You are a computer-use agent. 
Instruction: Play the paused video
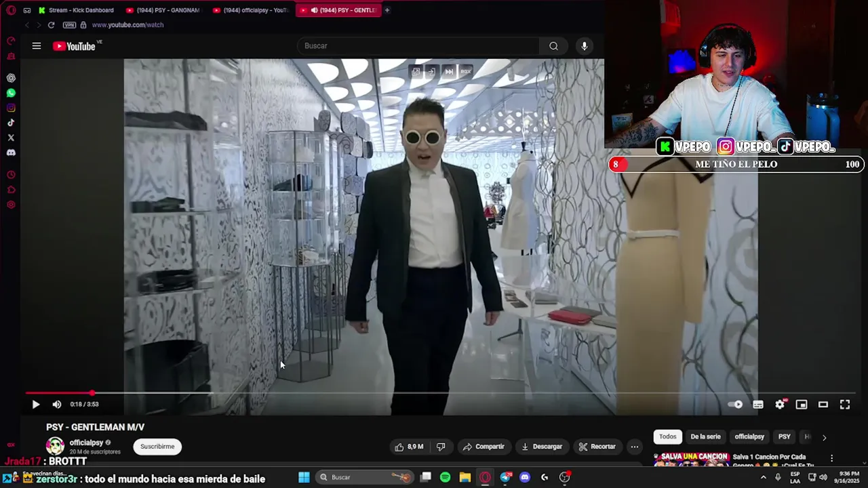pos(36,405)
